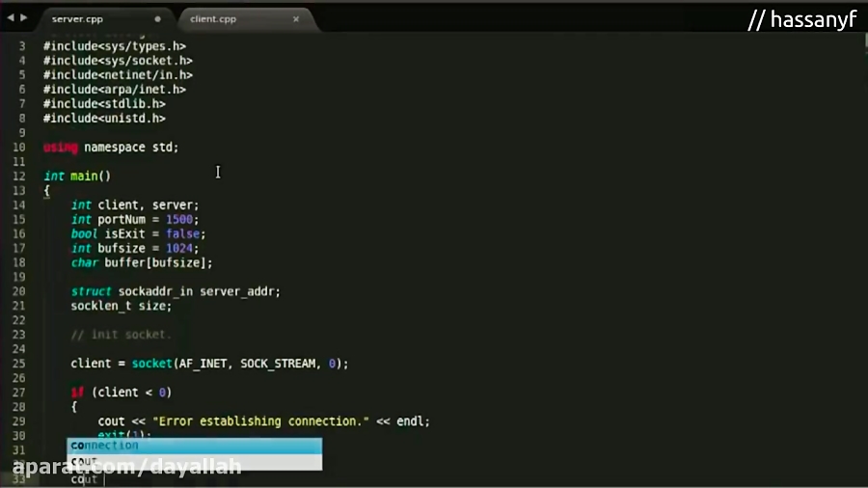Place cursor on '#include<netinet/in.h>' line
Screen dimensions: 868x488
118,75
